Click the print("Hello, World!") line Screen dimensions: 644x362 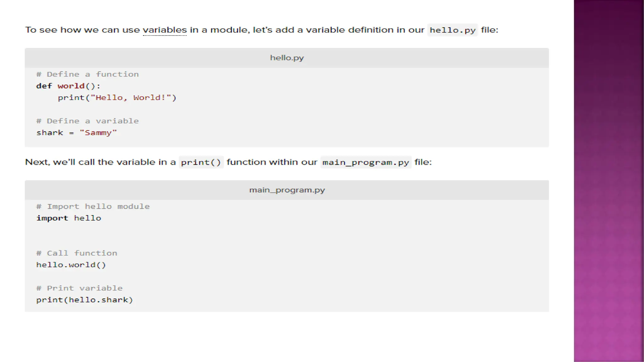pyautogui.click(x=117, y=98)
